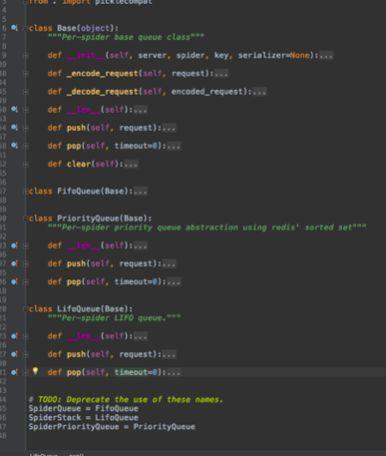Click the overridden-class gutter icon beside class Base
The height and width of the screenshot is (456, 386).
(14, 28)
